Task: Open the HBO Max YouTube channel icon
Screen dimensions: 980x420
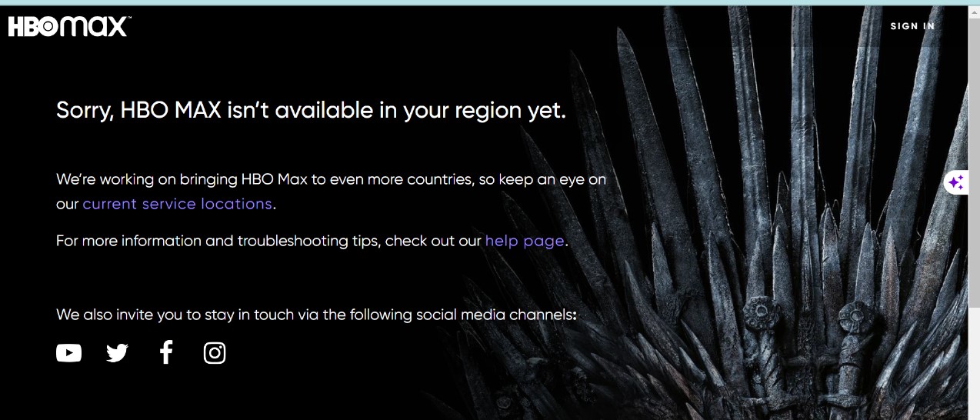Action: coord(68,353)
